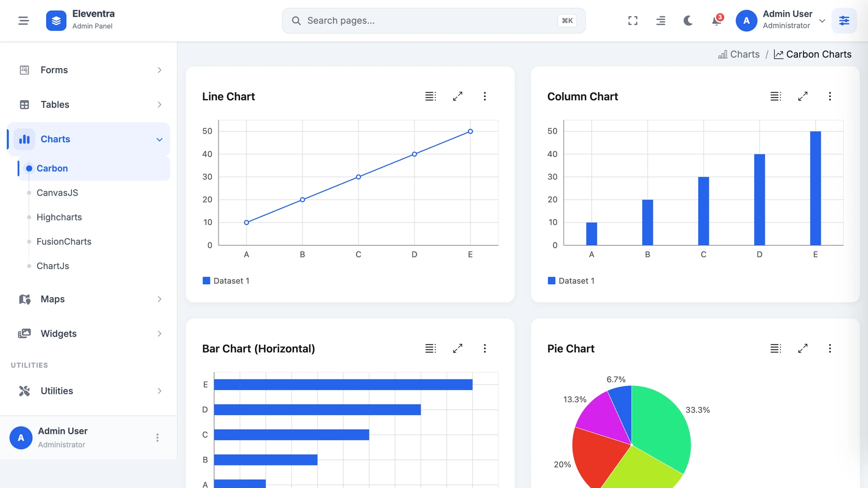Focus the Search pages field
This screenshot has height=488, width=868.
tap(434, 21)
